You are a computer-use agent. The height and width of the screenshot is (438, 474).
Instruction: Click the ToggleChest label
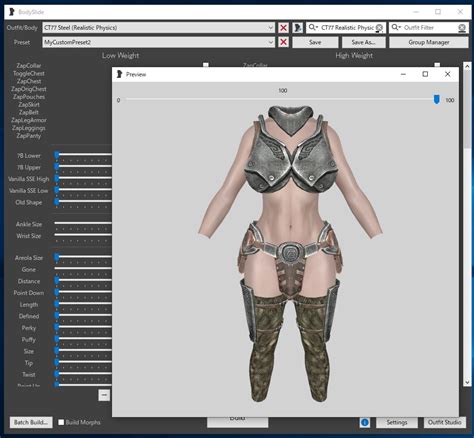[29, 73]
